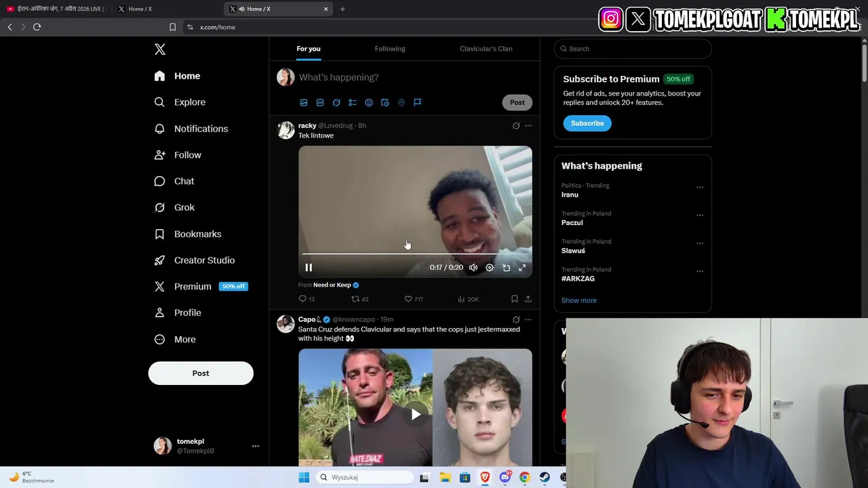Open options for #ARKZAG trend
This screenshot has height=488, width=868.
(700, 271)
